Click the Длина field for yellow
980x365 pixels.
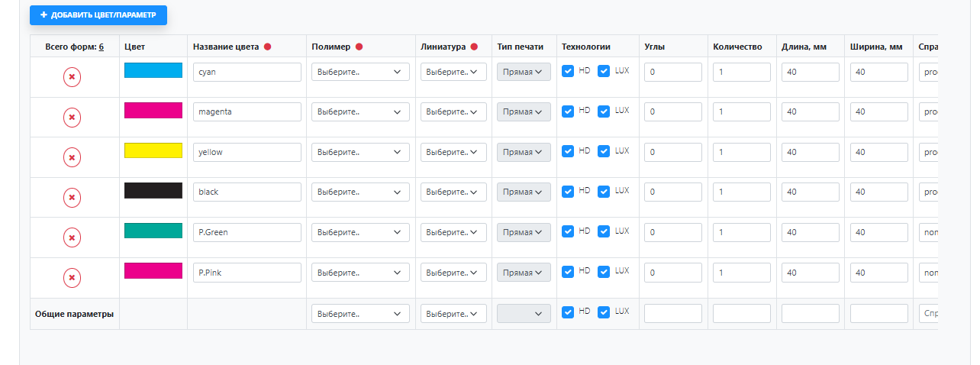(811, 152)
